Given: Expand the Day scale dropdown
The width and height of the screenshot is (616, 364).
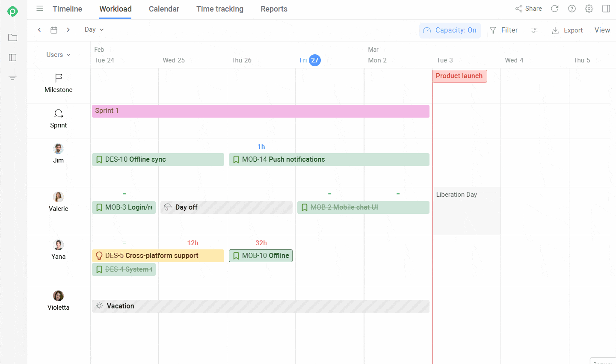Looking at the screenshot, I should click(94, 30).
